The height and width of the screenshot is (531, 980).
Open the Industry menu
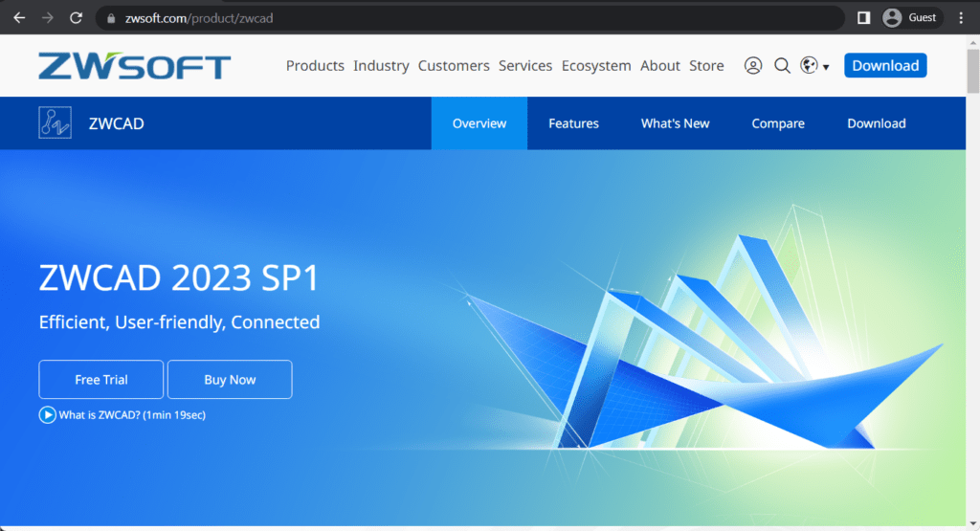(381, 66)
